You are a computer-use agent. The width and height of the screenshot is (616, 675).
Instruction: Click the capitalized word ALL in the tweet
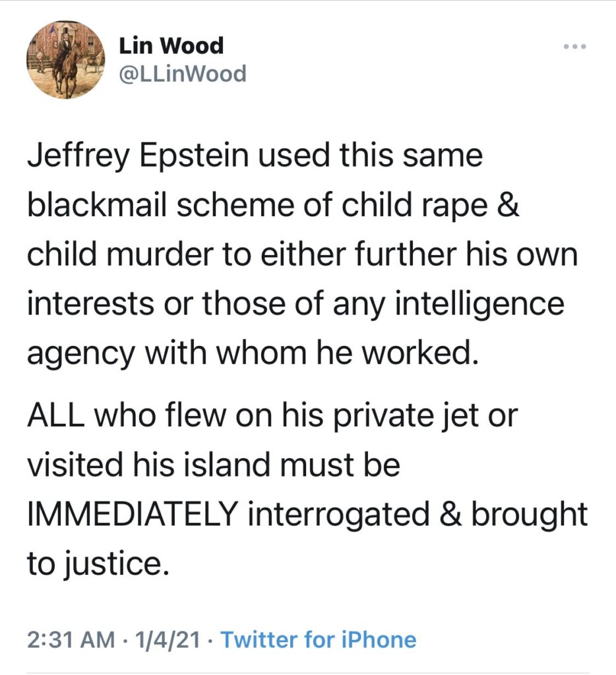55,417
